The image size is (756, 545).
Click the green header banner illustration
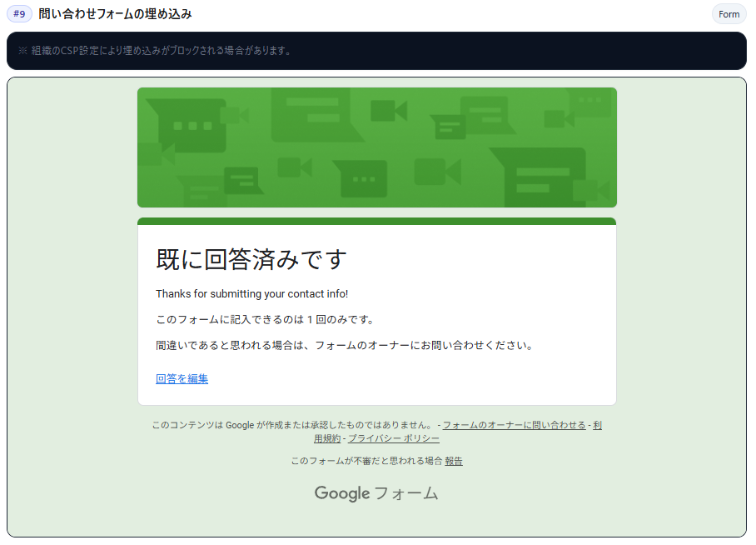coord(376,147)
